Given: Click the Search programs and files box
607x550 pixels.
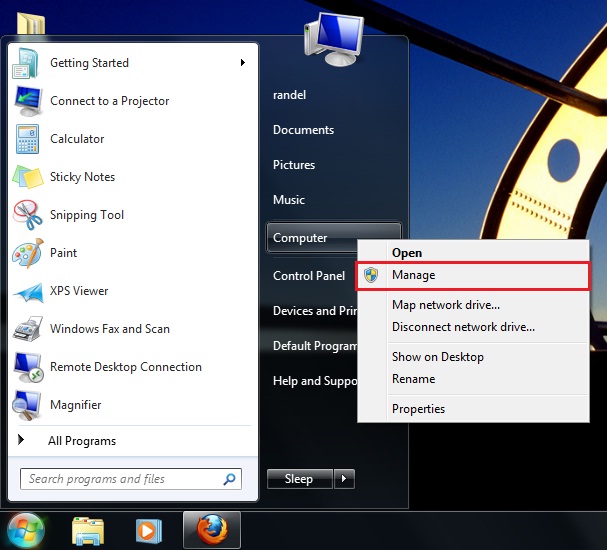Looking at the screenshot, I should click(x=131, y=479).
